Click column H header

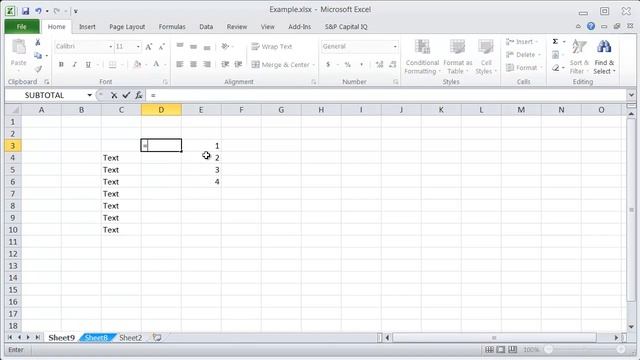pyautogui.click(x=321, y=110)
